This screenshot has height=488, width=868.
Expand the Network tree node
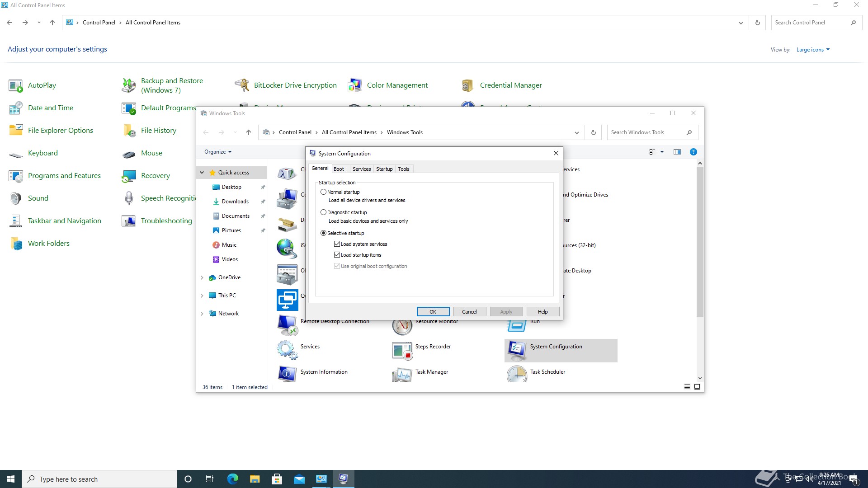(x=202, y=314)
